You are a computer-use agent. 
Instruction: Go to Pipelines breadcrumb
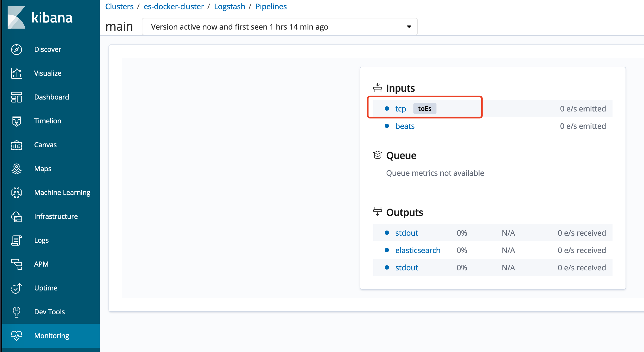click(x=271, y=7)
